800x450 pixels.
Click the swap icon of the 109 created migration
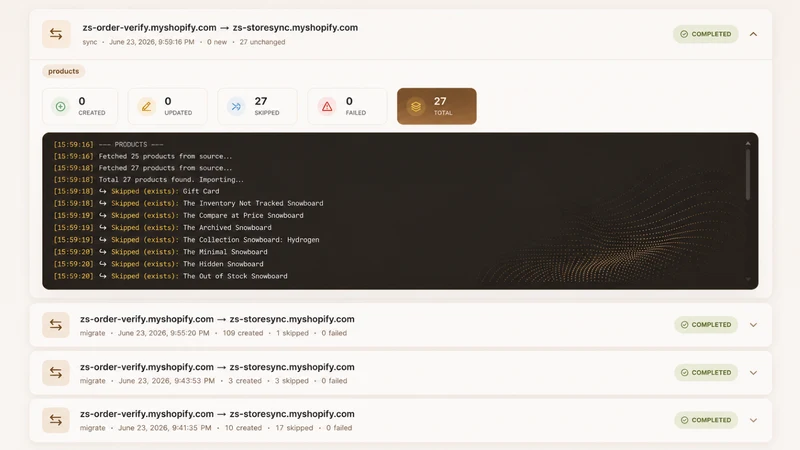(x=56, y=325)
